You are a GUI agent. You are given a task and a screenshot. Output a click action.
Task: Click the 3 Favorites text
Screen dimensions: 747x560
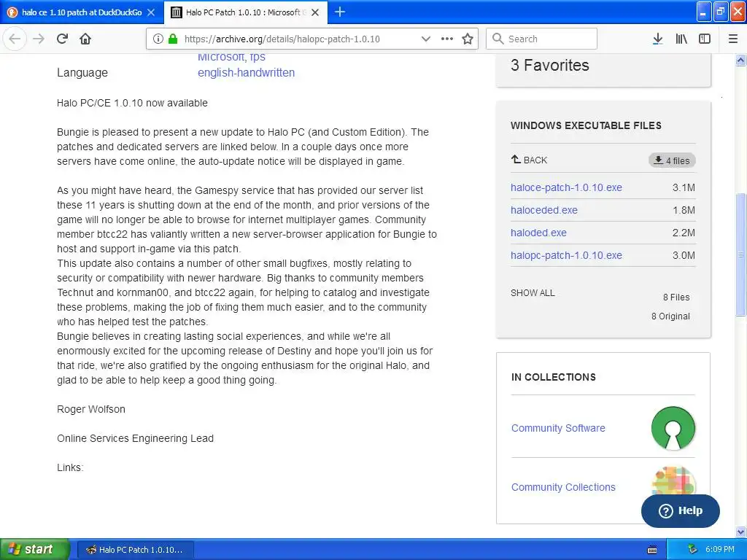point(550,65)
